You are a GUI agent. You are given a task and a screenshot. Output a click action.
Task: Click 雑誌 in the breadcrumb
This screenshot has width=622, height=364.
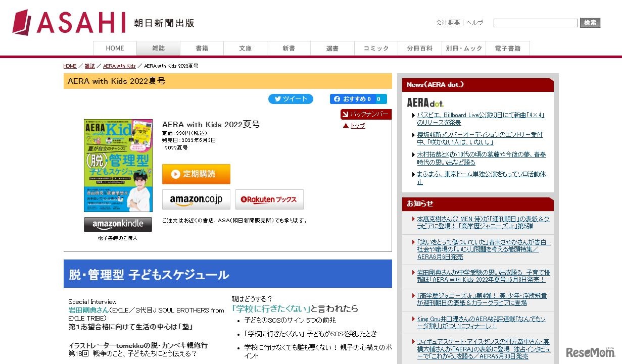click(x=89, y=66)
